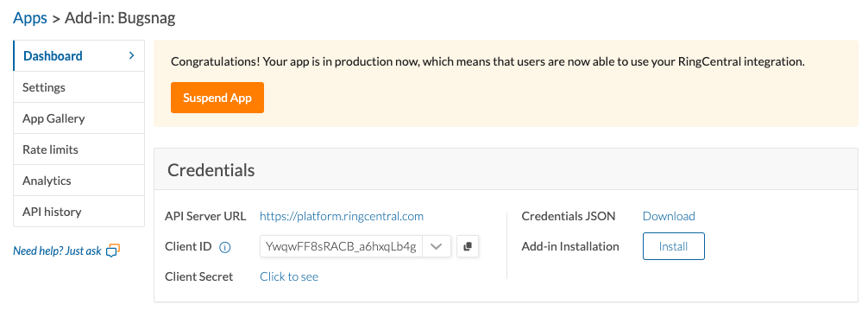The image size is (868, 311).
Task: Expand the Client ID dropdown arrow
Action: coord(437,247)
